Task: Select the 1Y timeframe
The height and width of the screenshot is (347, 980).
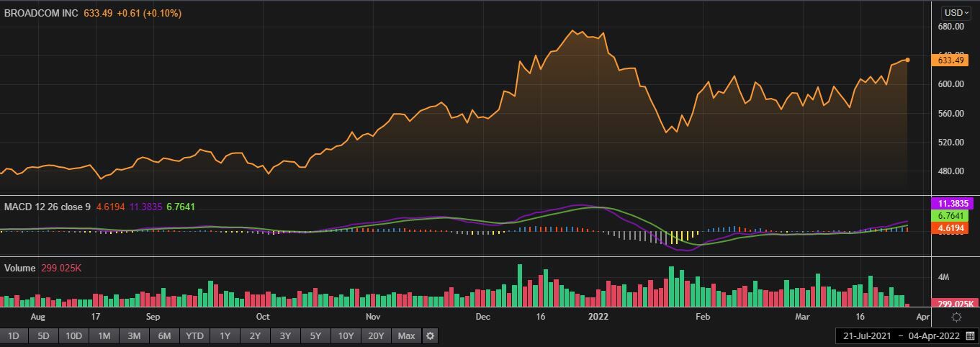Action: tap(225, 335)
